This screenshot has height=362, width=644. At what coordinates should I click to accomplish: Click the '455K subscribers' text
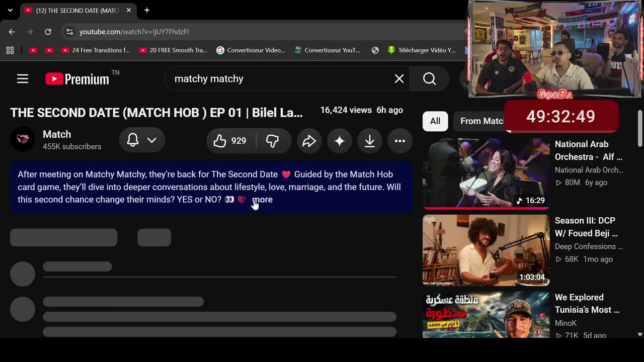pos(72,147)
